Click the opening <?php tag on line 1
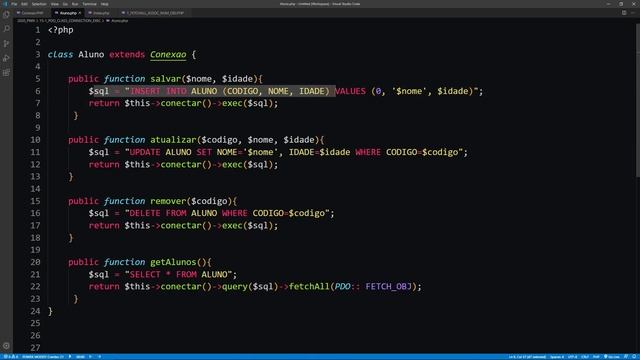Image resolution: width=640 pixels, height=360 pixels. click(x=60, y=30)
